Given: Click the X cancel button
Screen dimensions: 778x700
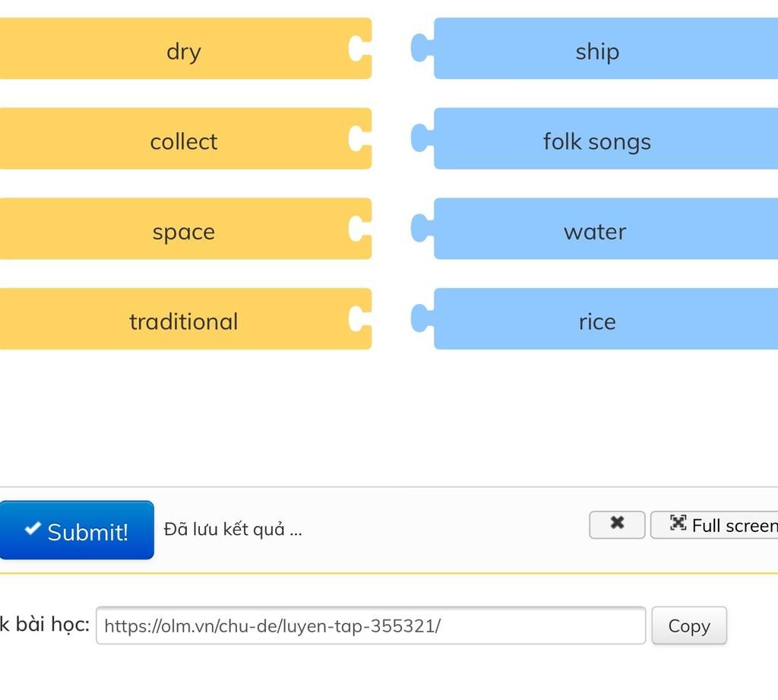Looking at the screenshot, I should click(x=617, y=524).
